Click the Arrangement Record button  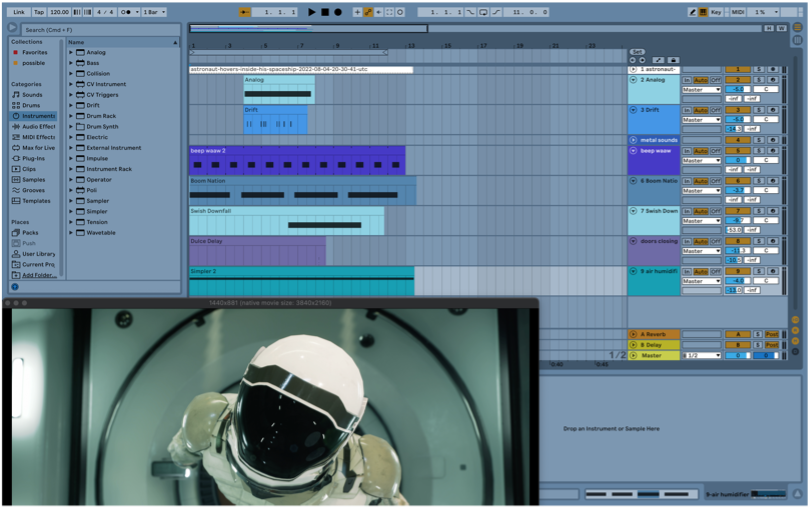338,12
